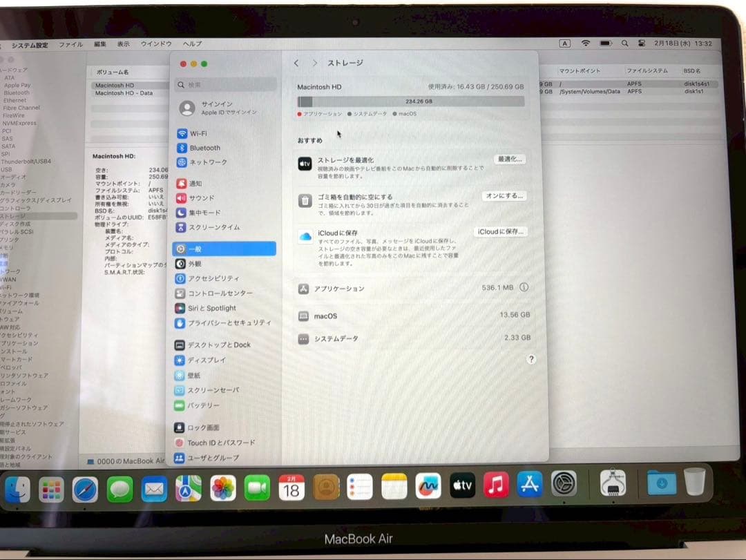
Task: Open Control Center in menu bar
Action: 641,44
